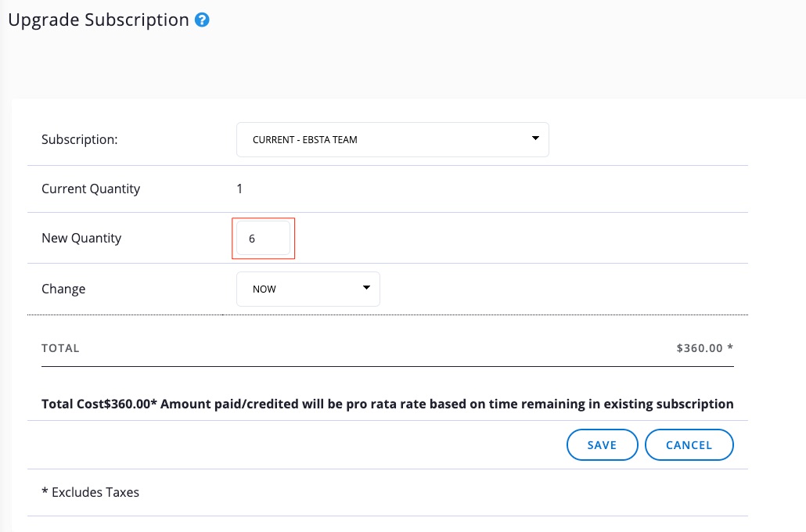Click the Upgrade Subscription page heading
The width and height of the screenshot is (806, 532).
[99, 20]
